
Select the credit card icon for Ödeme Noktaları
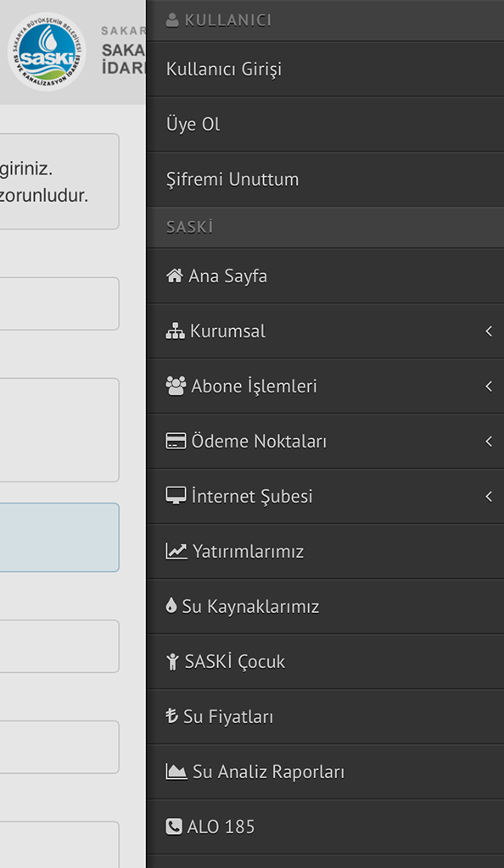click(176, 441)
